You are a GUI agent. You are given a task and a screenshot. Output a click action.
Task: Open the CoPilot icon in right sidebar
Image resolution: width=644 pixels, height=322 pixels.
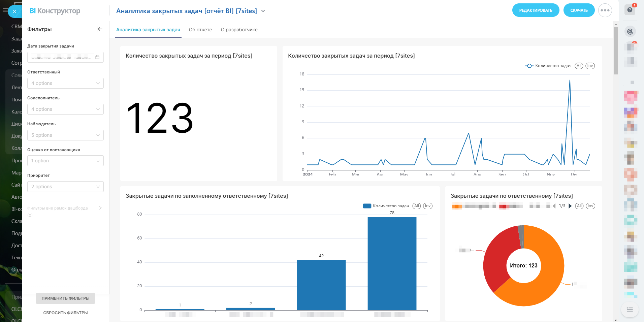[630, 32]
